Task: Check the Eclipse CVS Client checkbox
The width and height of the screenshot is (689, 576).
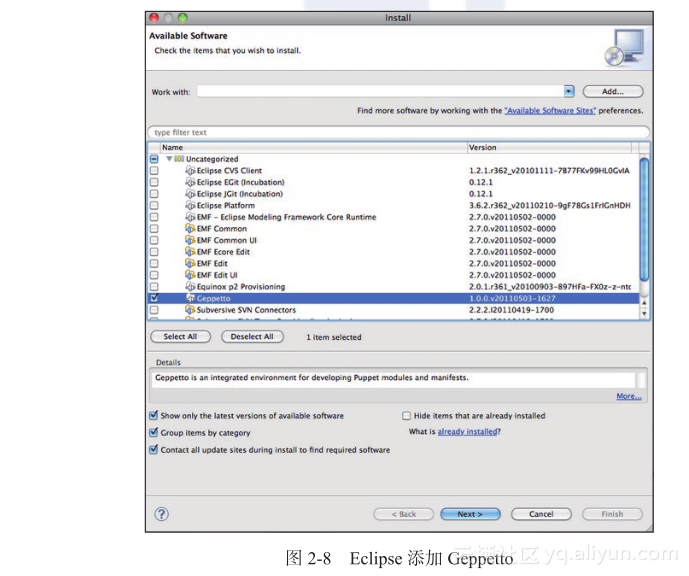Action: click(x=154, y=170)
